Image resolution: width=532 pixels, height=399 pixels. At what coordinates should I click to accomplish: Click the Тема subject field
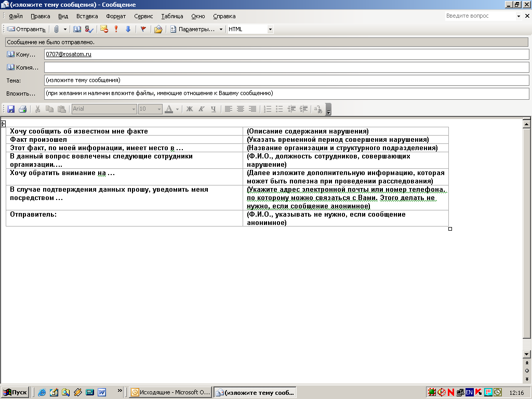tap(286, 80)
